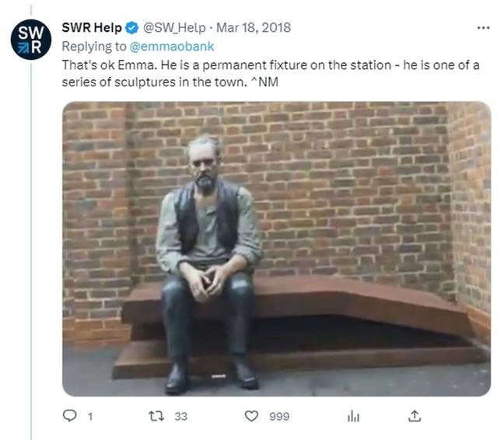504x440 pixels.
Task: Click the reply count 1
Action: coord(90,417)
